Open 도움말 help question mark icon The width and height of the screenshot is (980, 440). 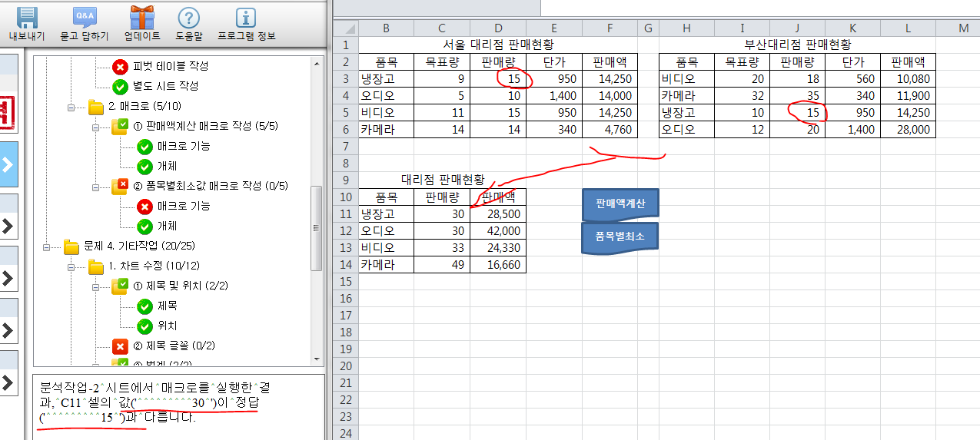pyautogui.click(x=188, y=18)
